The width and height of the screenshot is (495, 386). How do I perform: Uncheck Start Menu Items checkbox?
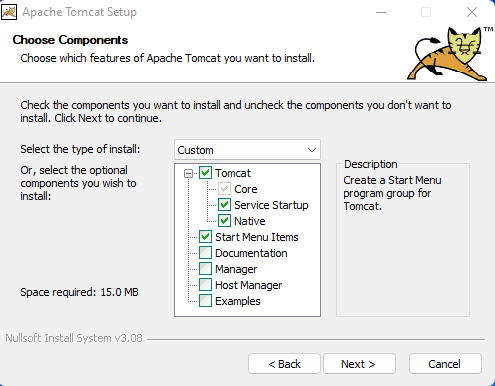click(x=205, y=237)
